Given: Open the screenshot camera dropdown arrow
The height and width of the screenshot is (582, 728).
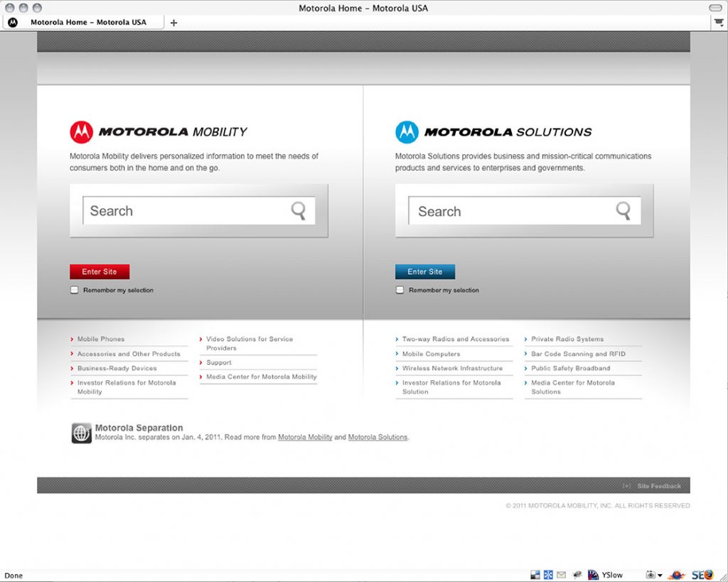Looking at the screenshot, I should (x=660, y=576).
